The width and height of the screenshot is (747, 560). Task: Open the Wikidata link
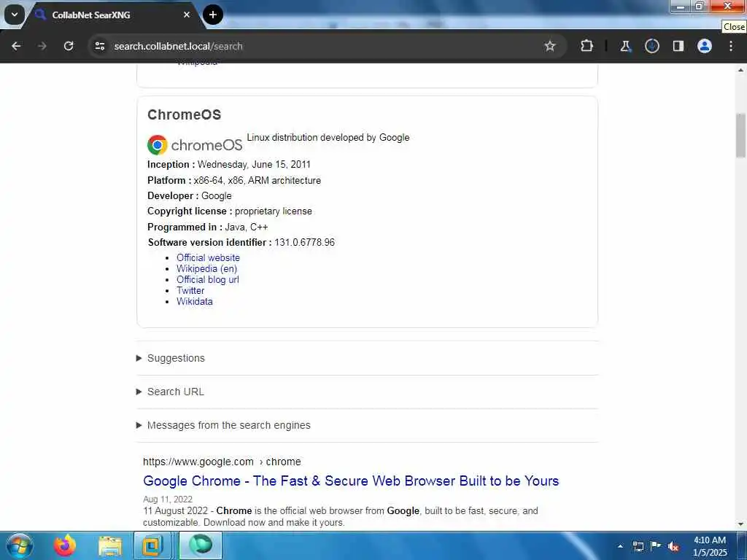click(194, 301)
